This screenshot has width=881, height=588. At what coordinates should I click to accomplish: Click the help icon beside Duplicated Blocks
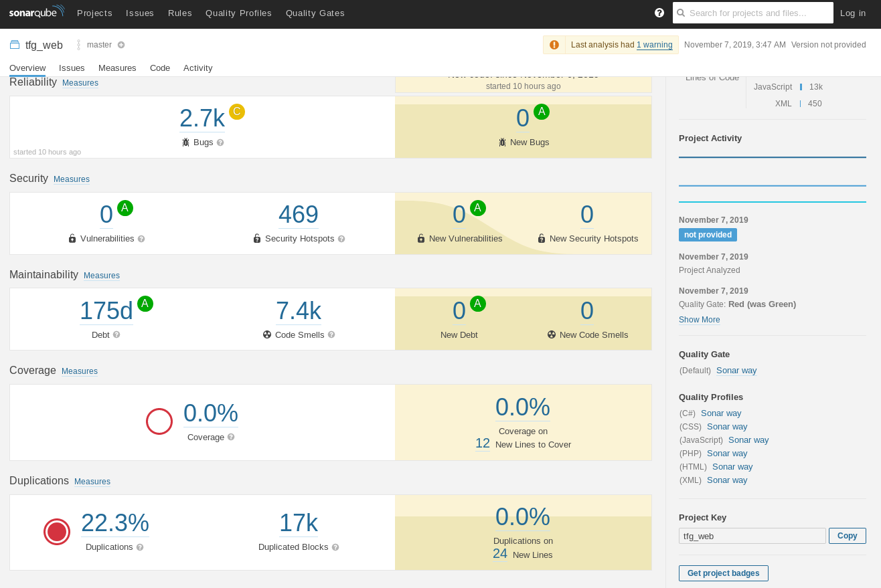pos(335,547)
